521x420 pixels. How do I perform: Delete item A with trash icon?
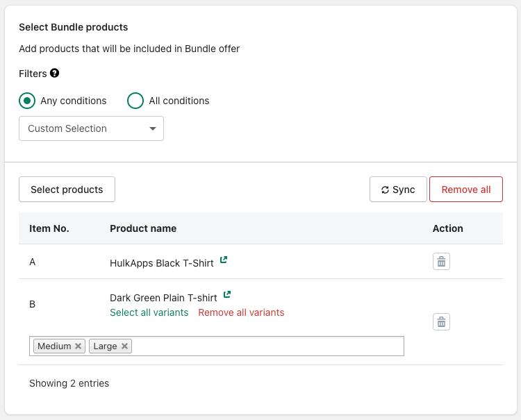pyautogui.click(x=441, y=261)
